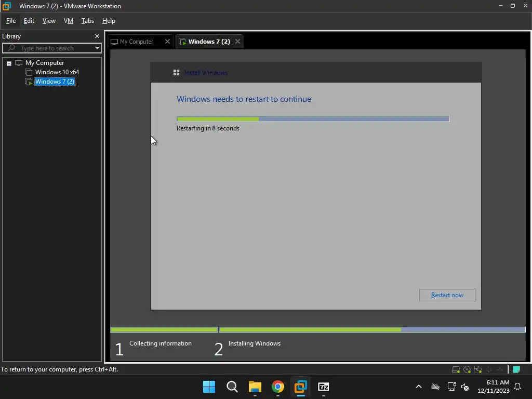Click the Restart now button

(x=447, y=295)
